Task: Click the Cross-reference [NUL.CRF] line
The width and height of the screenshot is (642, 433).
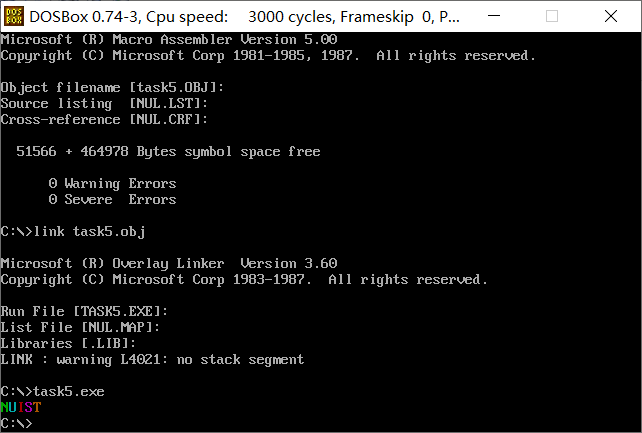Action: tap(104, 120)
